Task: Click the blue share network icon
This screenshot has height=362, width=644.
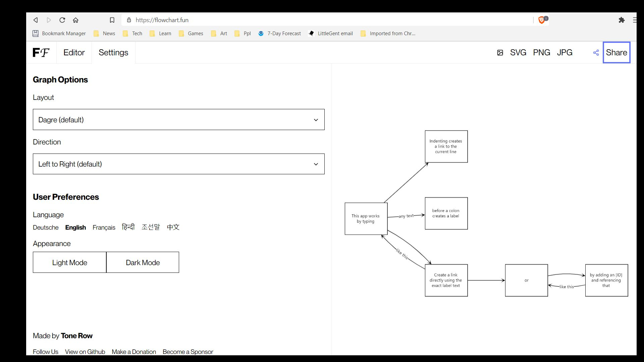Action: click(596, 53)
